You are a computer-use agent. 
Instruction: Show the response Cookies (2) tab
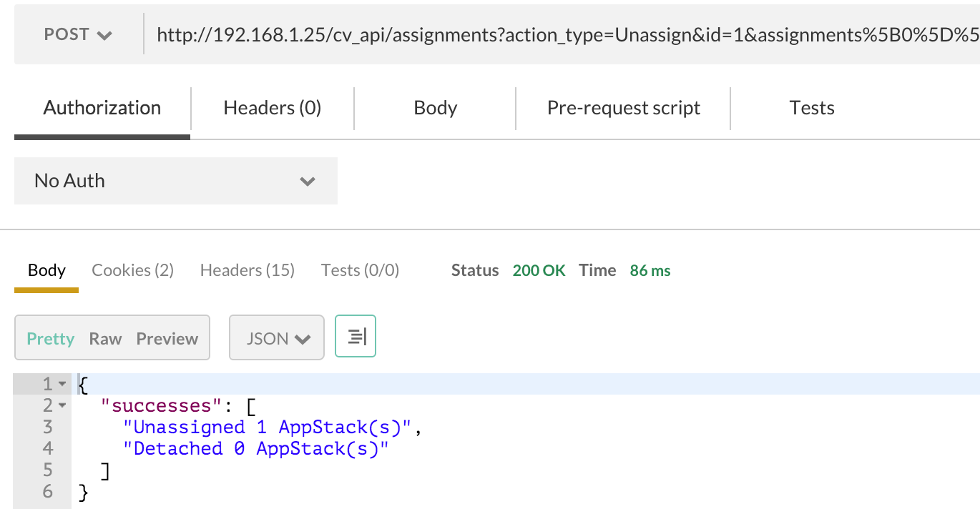pos(132,270)
